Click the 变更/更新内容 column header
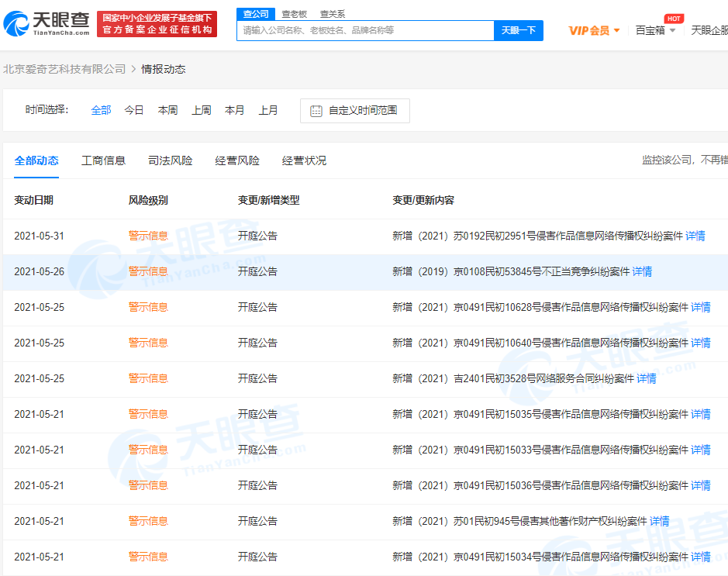 coord(423,201)
